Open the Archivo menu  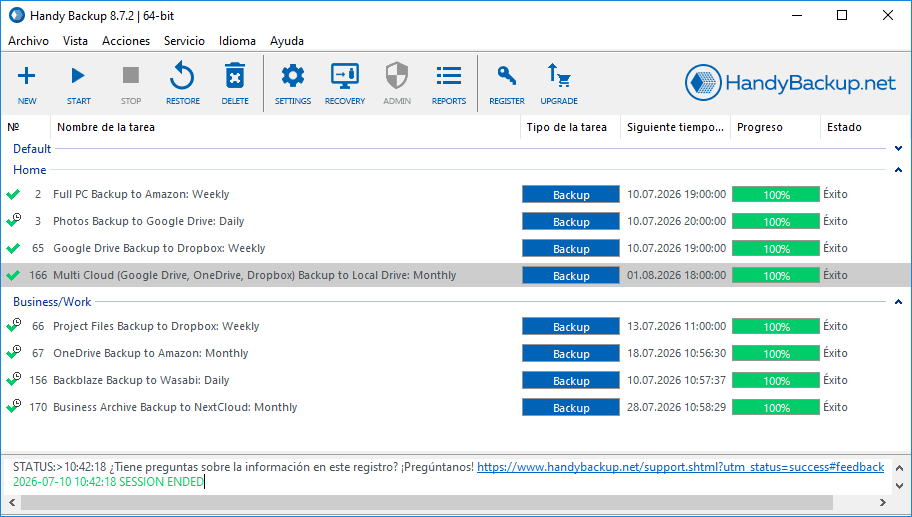pos(28,41)
